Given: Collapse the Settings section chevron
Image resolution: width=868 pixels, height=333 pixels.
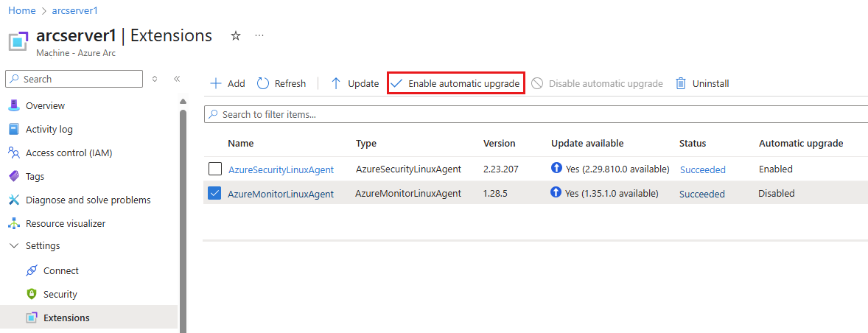Looking at the screenshot, I should tap(15, 245).
